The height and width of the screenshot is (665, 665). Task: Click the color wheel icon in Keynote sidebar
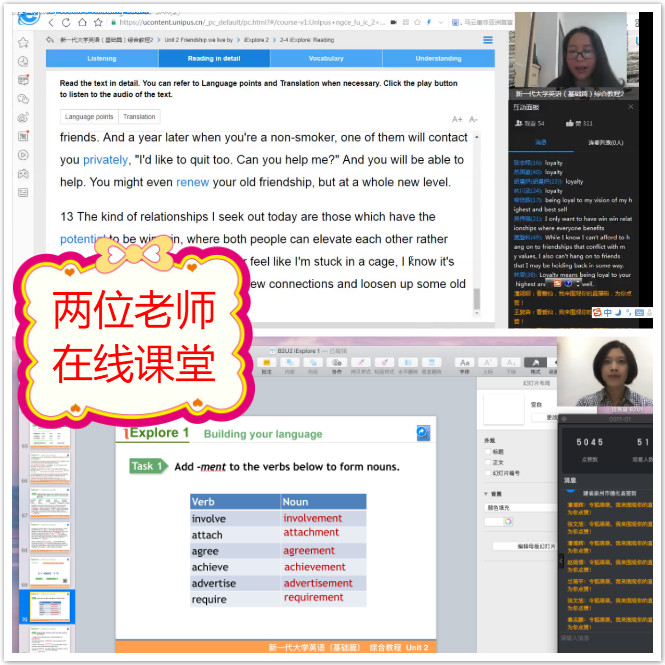click(x=508, y=520)
